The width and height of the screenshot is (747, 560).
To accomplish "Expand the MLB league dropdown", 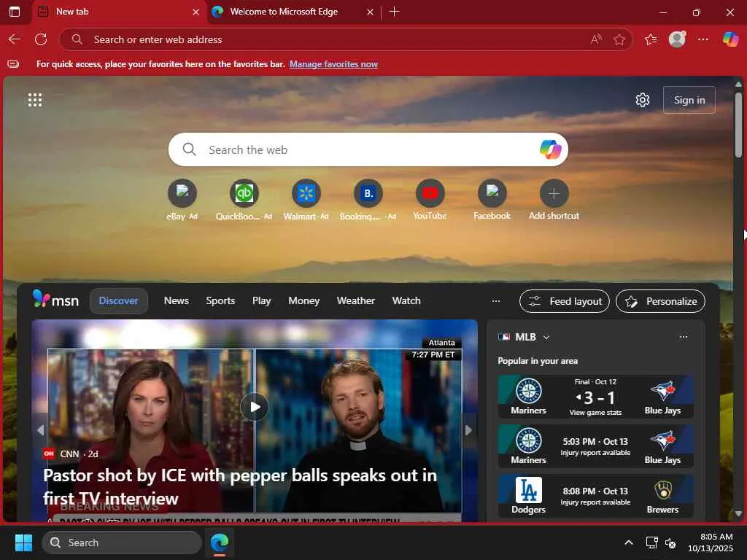I will click(546, 337).
